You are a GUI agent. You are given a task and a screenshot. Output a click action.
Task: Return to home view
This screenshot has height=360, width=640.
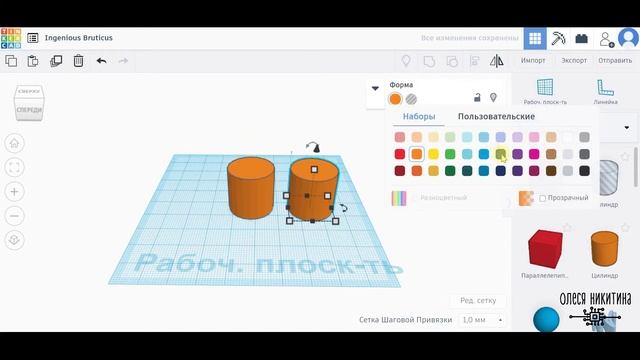14,143
